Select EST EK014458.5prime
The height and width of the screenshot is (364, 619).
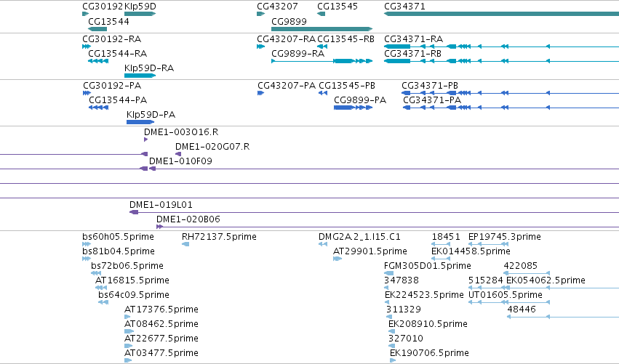pos(471,251)
